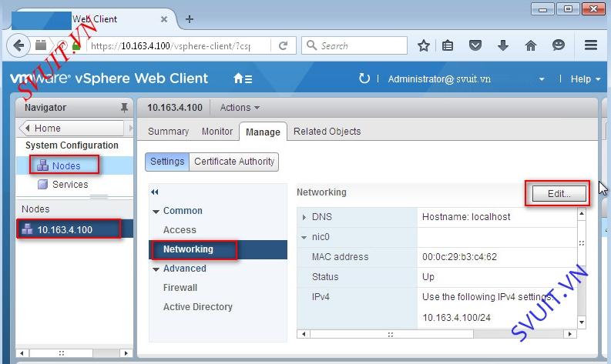611x364 pixels.
Task: Open the Active Directory settings item
Action: point(197,307)
